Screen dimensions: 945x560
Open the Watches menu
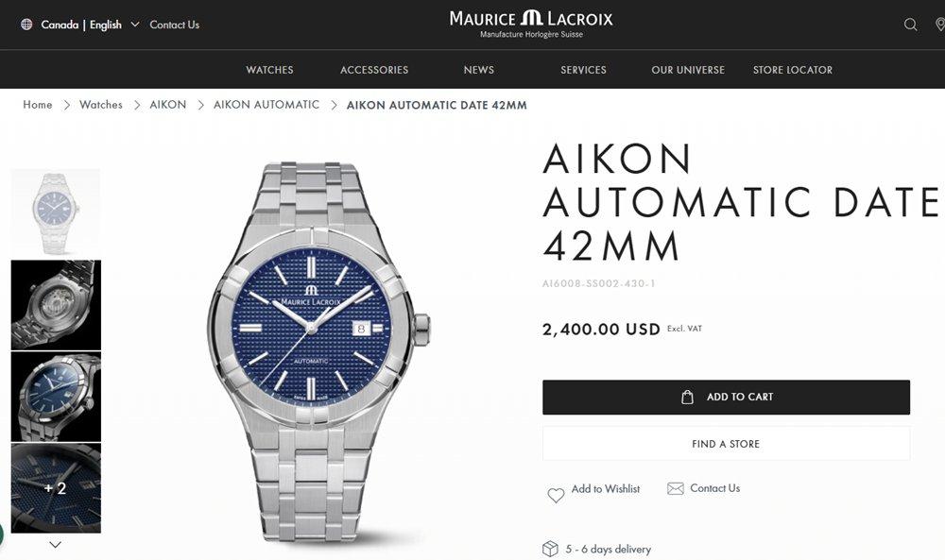click(x=269, y=70)
